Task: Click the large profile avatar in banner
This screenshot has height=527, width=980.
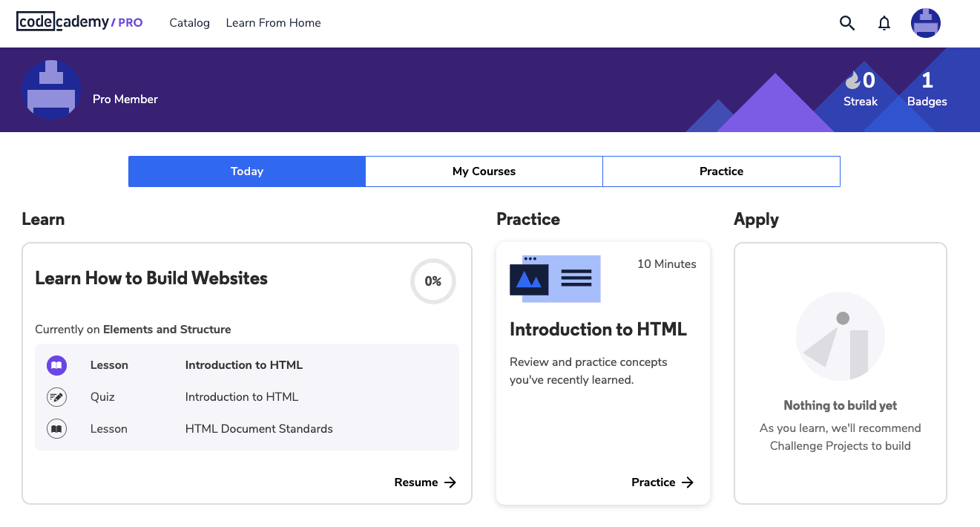Action: (x=51, y=90)
